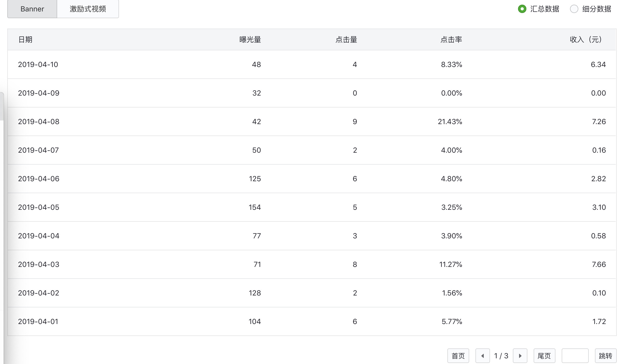Select the 2019-04-08 row date

point(38,122)
